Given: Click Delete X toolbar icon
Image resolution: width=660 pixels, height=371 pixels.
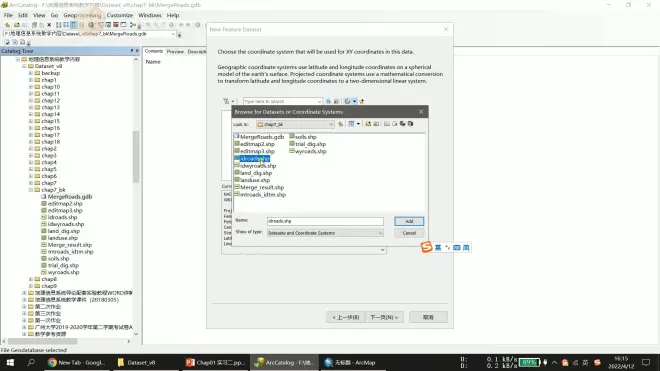Looking at the screenshot, I should pos(49,25).
